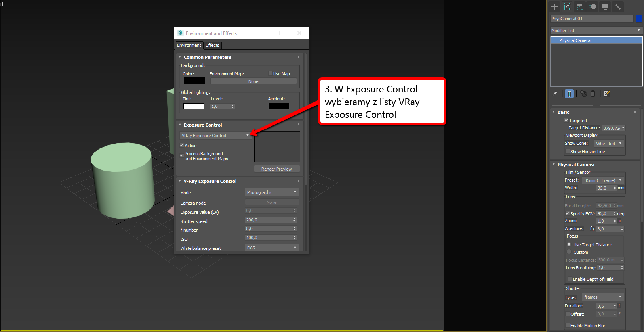Open Global Lighting Tint swatch
Viewport: 644px width, 332px height.
coord(193,106)
